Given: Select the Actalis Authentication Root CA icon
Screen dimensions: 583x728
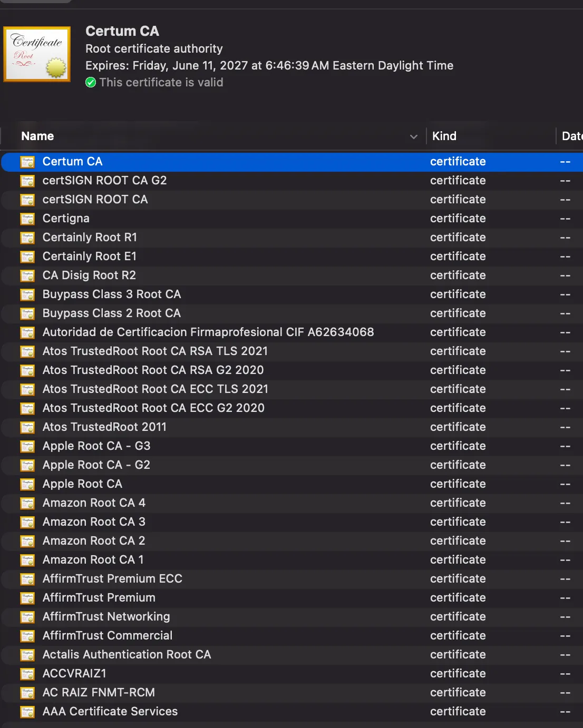Looking at the screenshot, I should pyautogui.click(x=27, y=655).
